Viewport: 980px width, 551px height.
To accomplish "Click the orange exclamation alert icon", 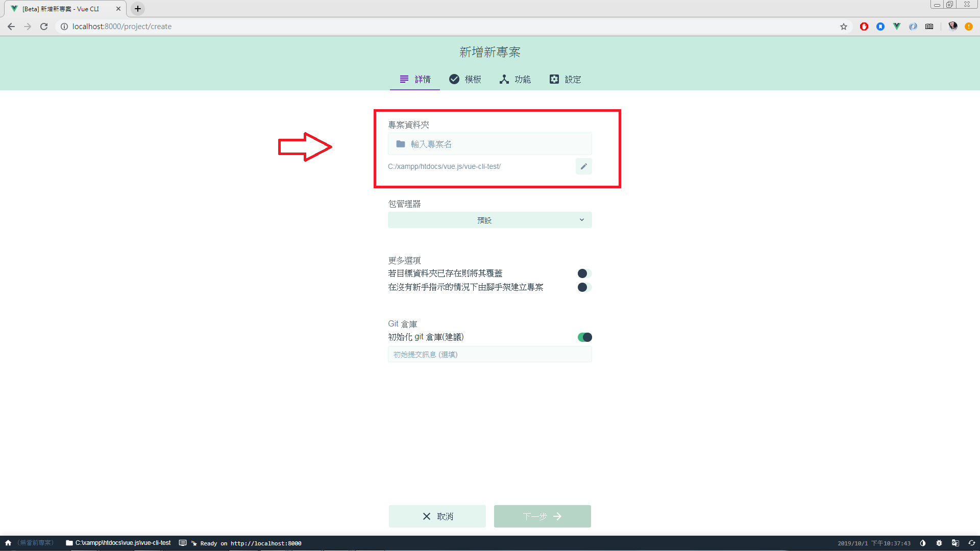I will click(969, 27).
